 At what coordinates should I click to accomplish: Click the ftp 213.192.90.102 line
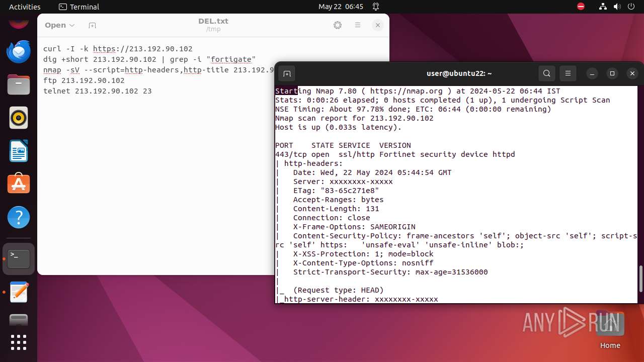[x=84, y=80]
